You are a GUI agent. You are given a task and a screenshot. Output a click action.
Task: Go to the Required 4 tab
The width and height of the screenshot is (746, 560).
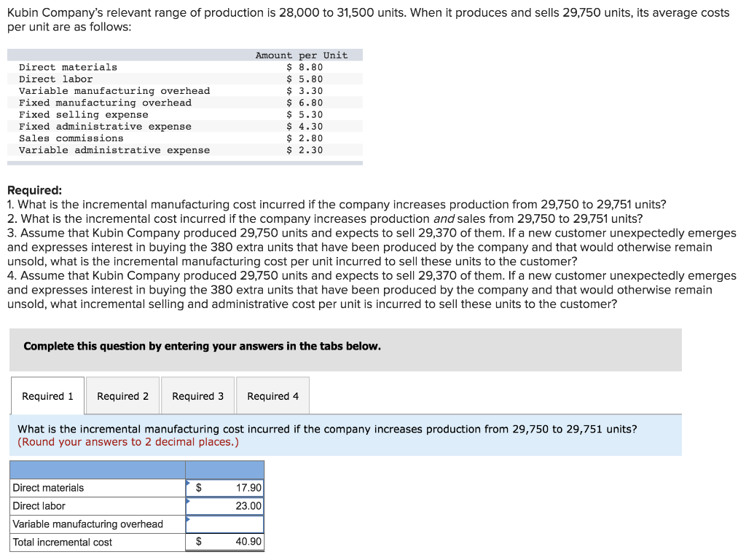coord(272,395)
